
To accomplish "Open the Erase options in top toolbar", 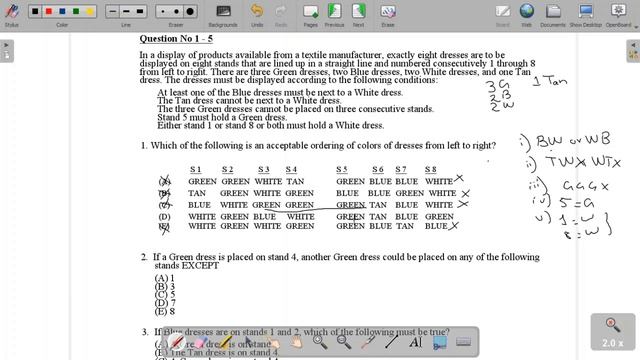I will coord(388,15).
